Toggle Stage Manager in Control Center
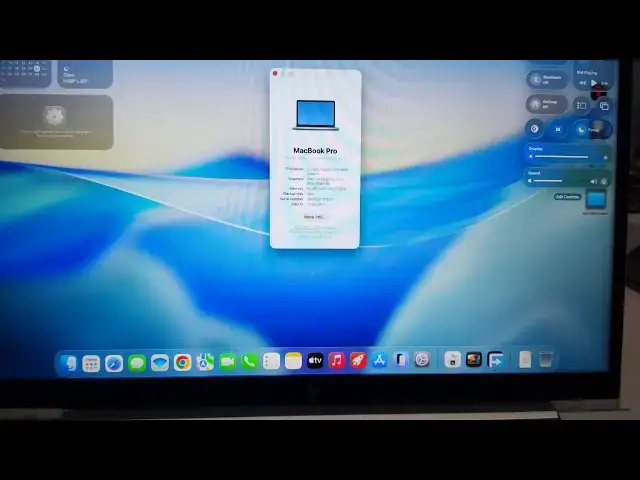The image size is (640, 480). point(581,106)
